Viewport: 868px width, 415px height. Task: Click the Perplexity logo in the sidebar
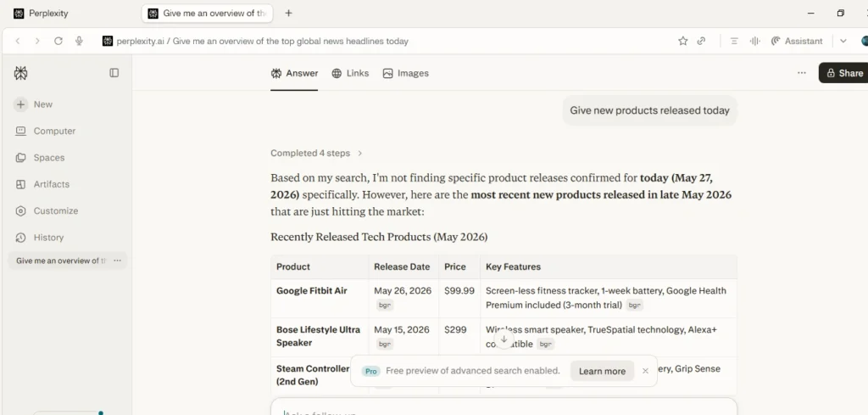(20, 73)
